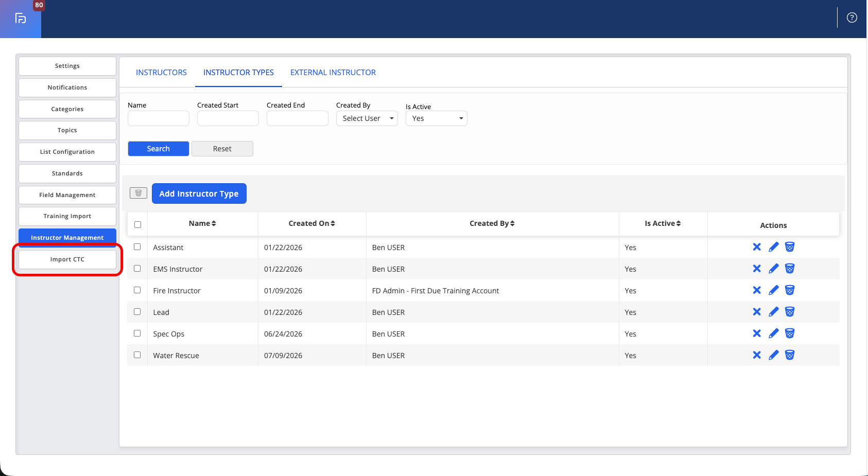Edit the Spec Ops instructor type
Viewport: 868px width, 476px height.
773,333
